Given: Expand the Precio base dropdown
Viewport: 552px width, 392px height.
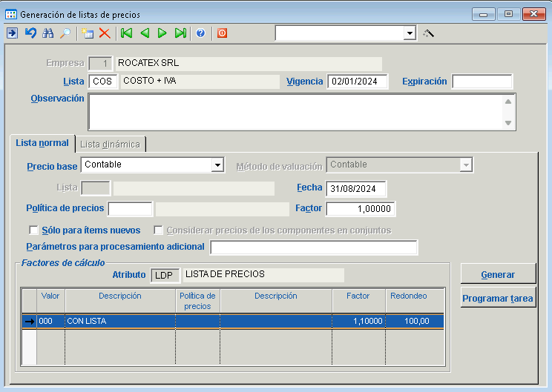Looking at the screenshot, I should [217, 165].
